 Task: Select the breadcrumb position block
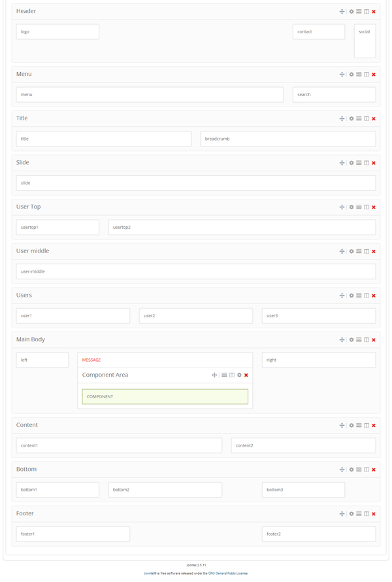tap(287, 139)
